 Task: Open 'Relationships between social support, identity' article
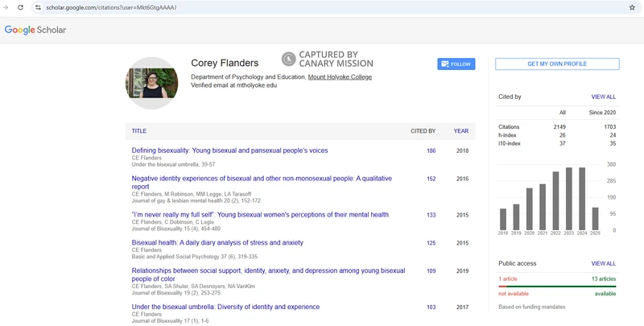coord(268,274)
